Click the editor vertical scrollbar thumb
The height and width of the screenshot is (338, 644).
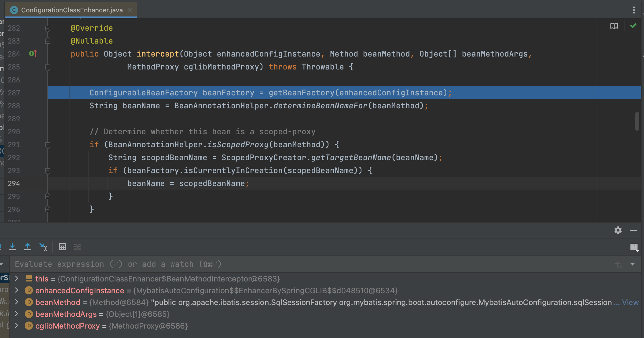[x=637, y=121]
